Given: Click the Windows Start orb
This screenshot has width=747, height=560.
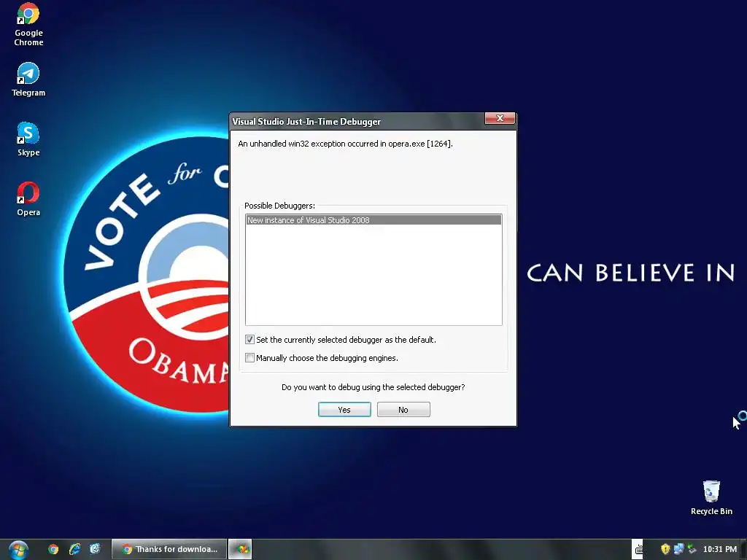Looking at the screenshot, I should (x=18, y=550).
